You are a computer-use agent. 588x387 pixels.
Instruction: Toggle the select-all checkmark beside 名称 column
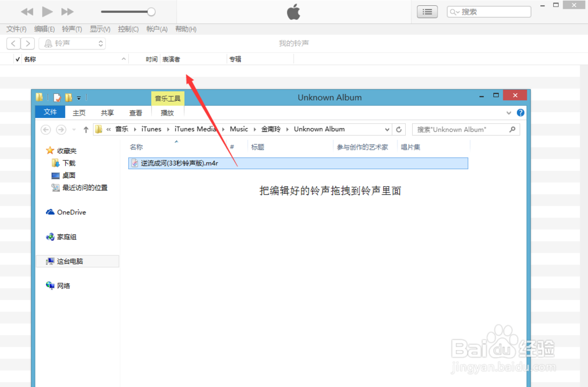[17, 59]
